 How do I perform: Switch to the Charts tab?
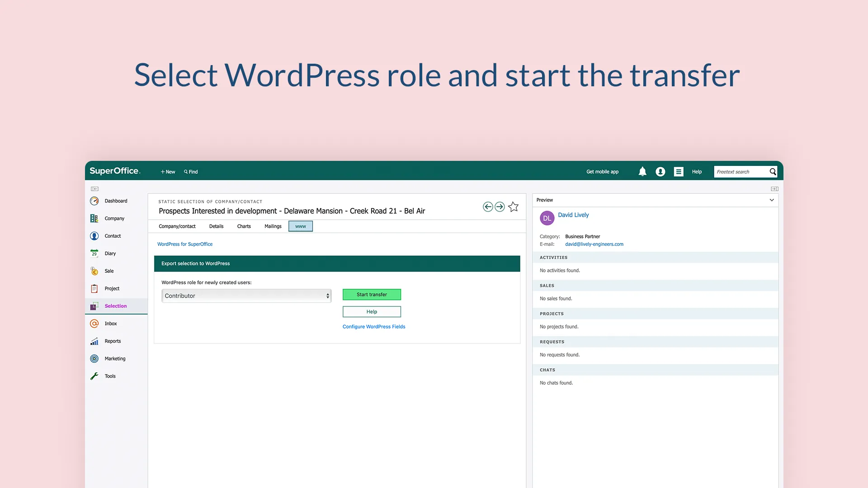(244, 226)
